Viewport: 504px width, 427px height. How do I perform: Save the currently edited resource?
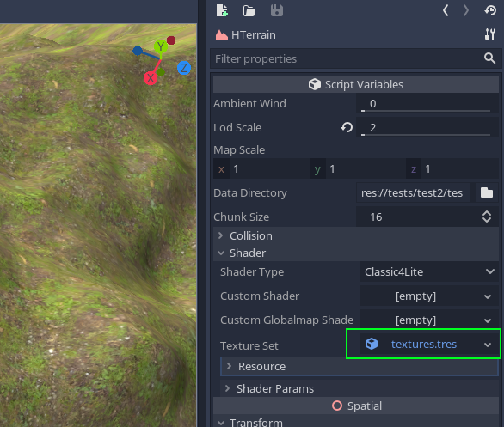(x=277, y=10)
